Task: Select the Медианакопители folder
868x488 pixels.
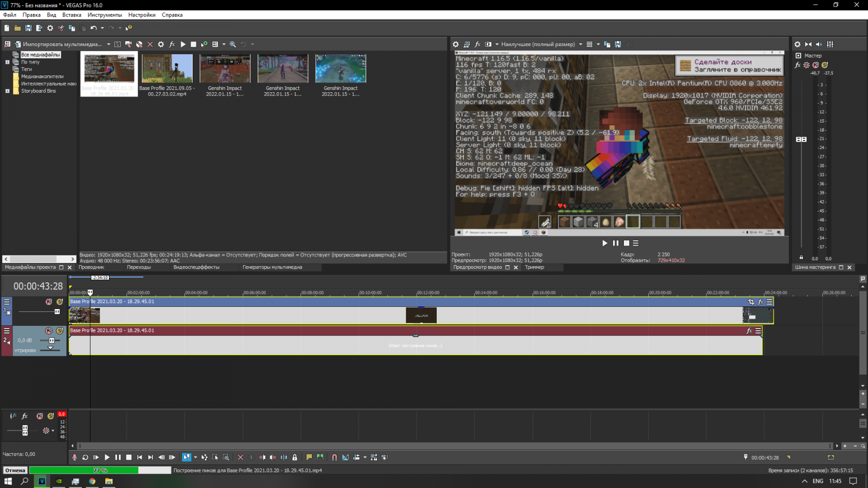Action: 42,76
